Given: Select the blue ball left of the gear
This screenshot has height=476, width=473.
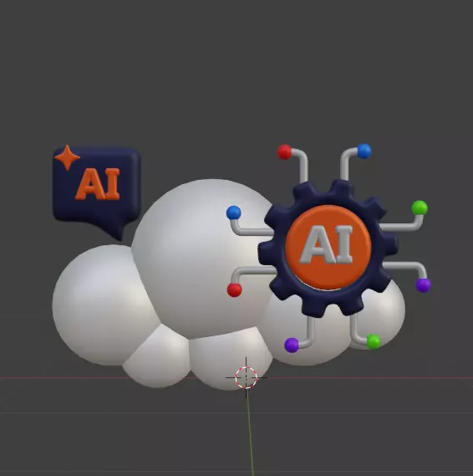Looking at the screenshot, I should 233,212.
